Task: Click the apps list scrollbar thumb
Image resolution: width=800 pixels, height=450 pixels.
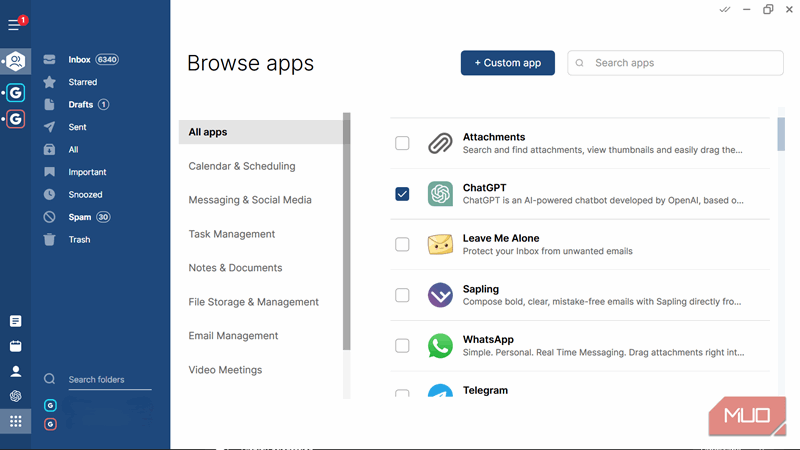Action: pos(781,134)
